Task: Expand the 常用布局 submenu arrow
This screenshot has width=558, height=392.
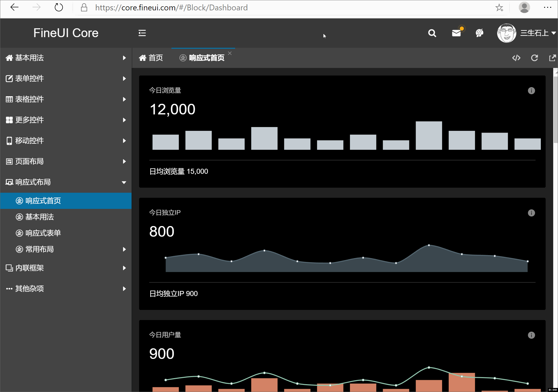Action: point(124,249)
